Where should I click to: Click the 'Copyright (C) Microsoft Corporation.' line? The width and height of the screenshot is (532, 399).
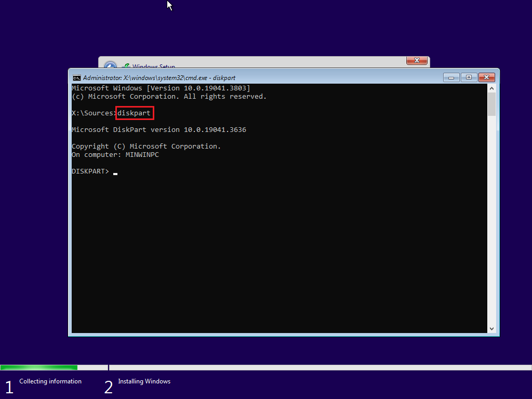pyautogui.click(x=146, y=146)
